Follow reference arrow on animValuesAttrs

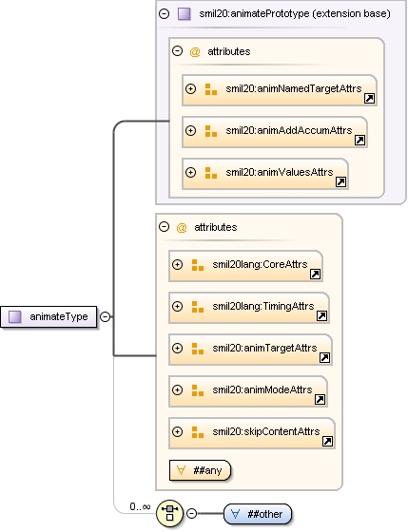[340, 181]
